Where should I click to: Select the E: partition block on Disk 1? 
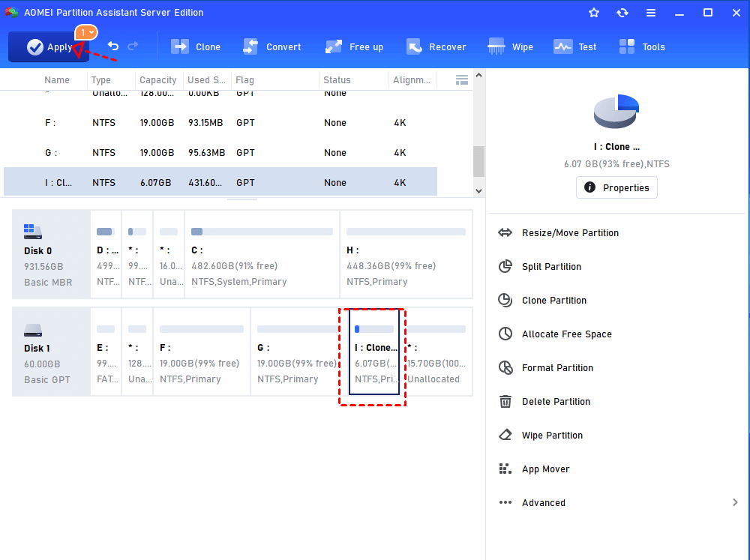pos(106,352)
